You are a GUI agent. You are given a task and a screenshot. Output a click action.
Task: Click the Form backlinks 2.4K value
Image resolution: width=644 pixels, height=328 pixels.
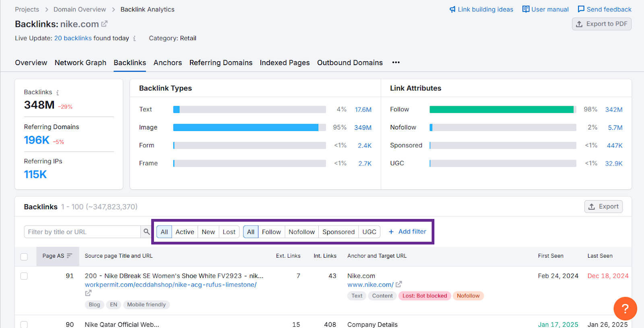coord(365,146)
